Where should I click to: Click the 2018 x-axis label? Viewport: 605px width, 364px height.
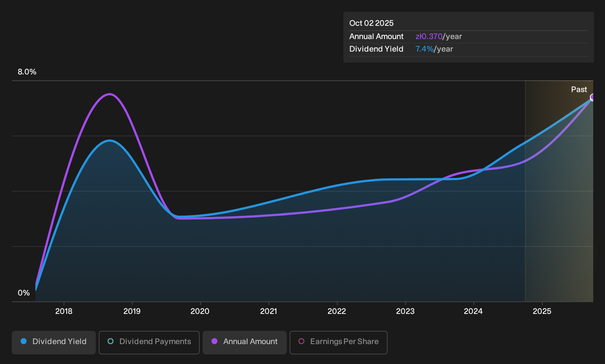[x=64, y=311]
